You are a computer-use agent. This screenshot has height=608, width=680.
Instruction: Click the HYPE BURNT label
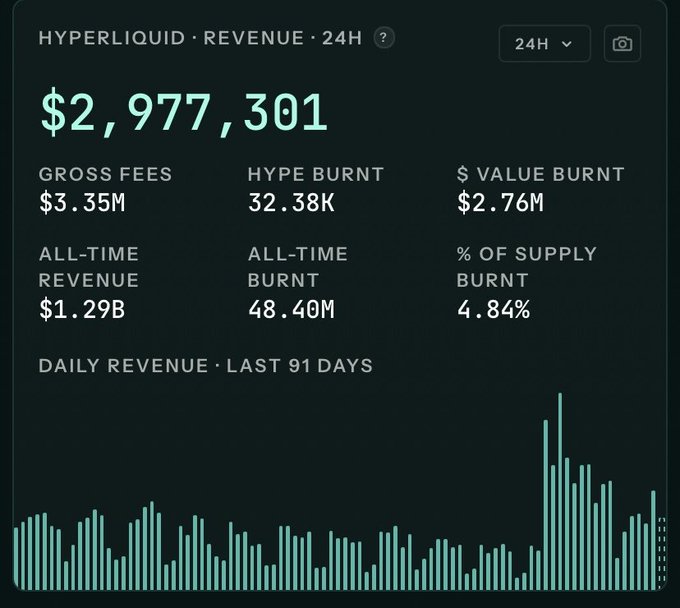[316, 174]
